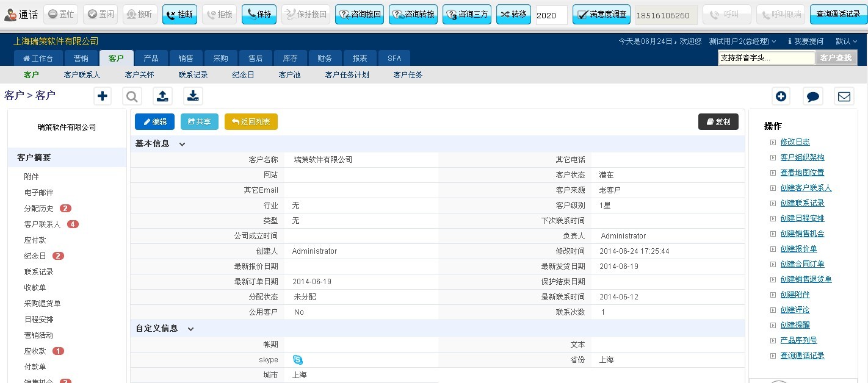Open the 客户池 submenu item
868x383 pixels.
click(289, 75)
